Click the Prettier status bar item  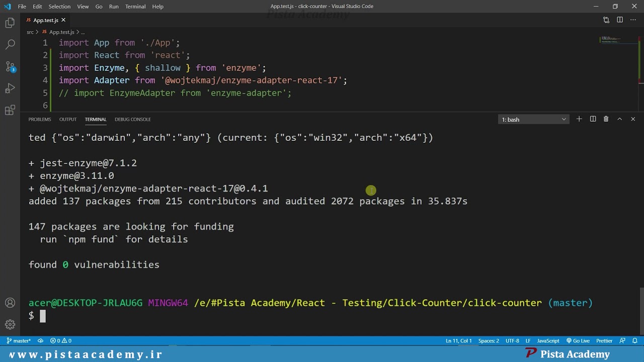pos(604,341)
